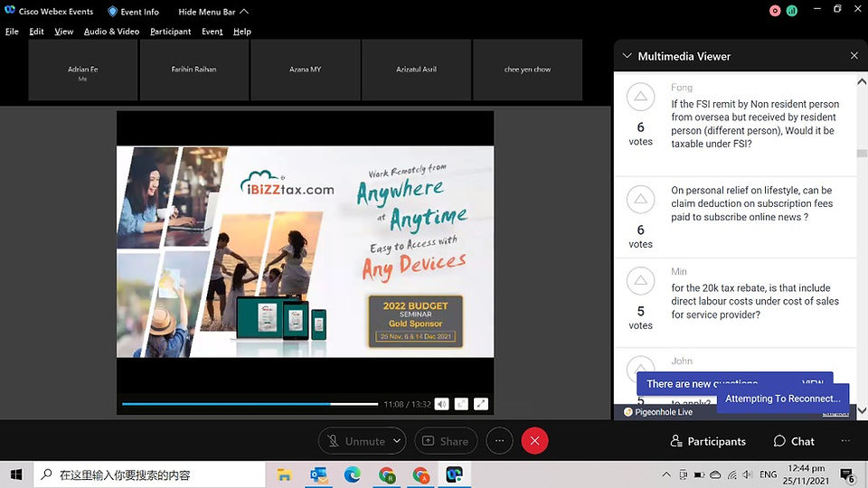Click the Pigeonhole Live label
This screenshot has height=488, width=868.
[658, 412]
